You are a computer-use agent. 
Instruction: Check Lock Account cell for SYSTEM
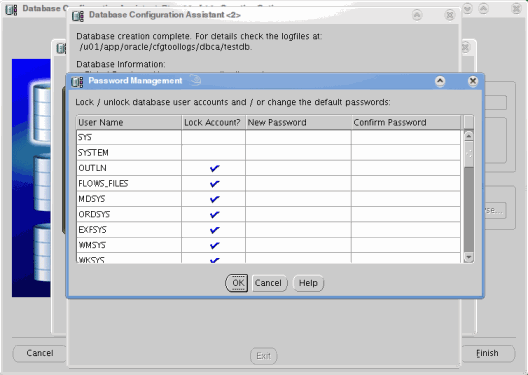213,153
